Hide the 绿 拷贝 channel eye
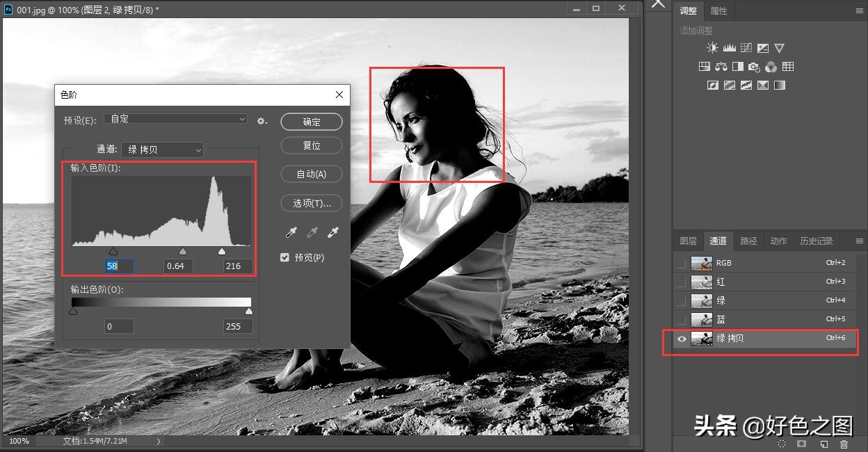 click(682, 339)
